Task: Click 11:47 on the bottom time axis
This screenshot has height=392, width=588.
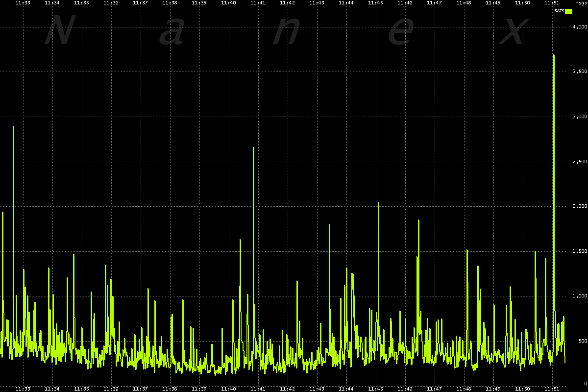Action: click(434, 389)
